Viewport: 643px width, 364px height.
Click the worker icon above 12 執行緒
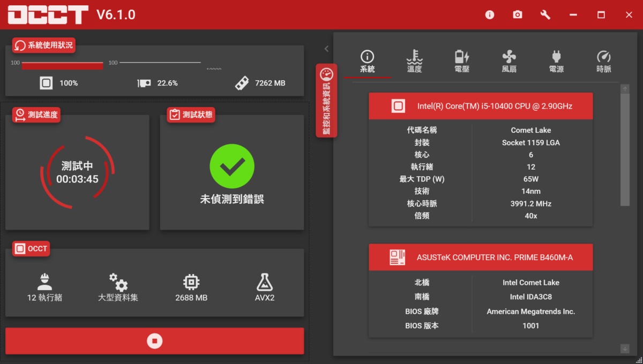tap(45, 282)
